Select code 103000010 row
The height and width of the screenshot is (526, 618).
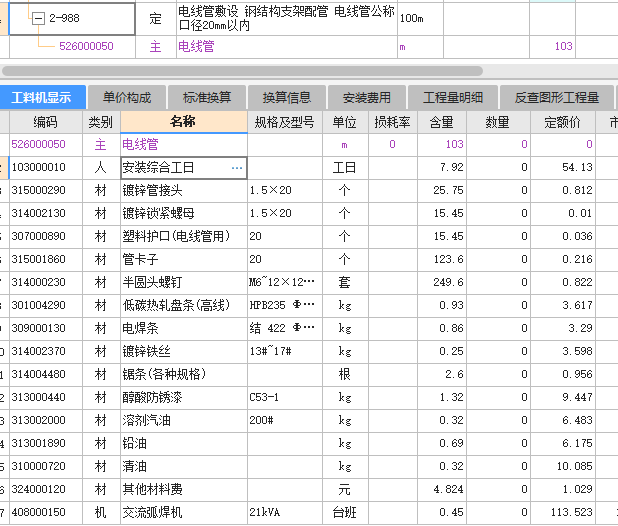click(39, 167)
